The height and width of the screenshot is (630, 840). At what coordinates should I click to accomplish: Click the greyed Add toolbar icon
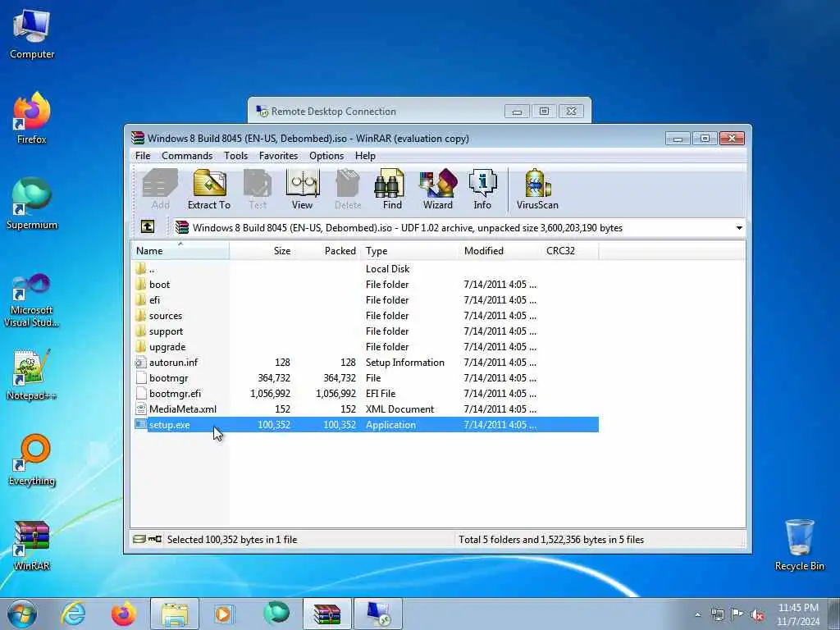click(160, 189)
